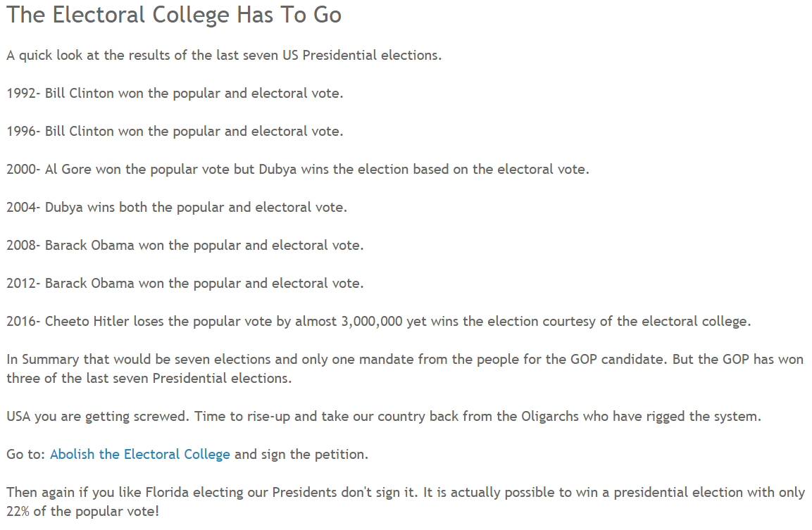Select the 2008 Barack Obama result line
This screenshot has width=812, height=530.
point(185,246)
